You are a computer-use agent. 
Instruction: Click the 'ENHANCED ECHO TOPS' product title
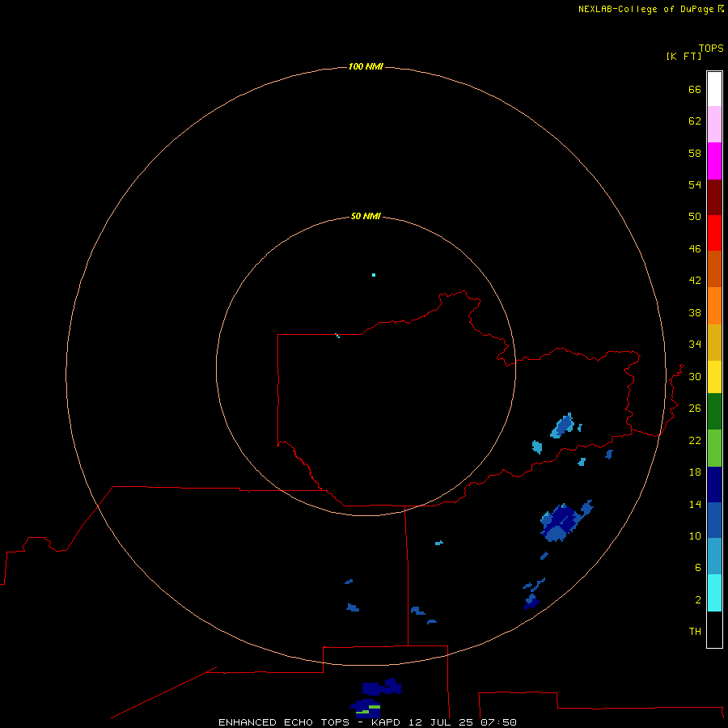pos(284,722)
